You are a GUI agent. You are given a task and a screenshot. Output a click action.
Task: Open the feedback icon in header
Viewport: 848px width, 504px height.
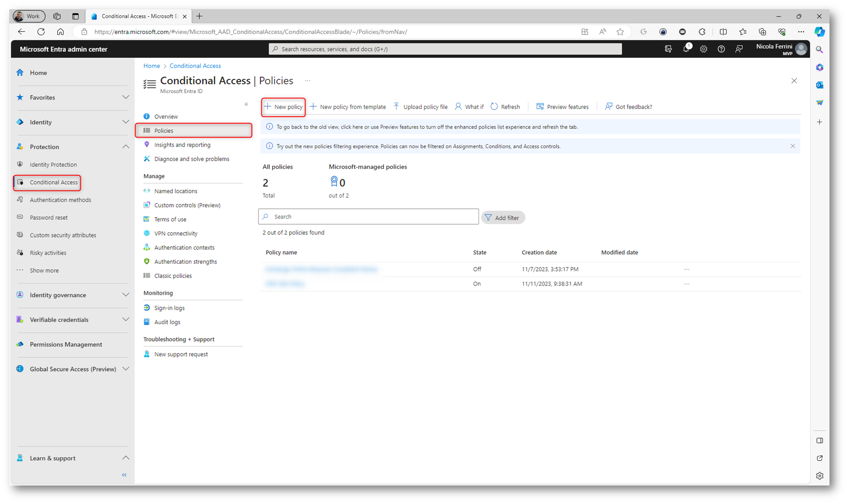pos(739,49)
